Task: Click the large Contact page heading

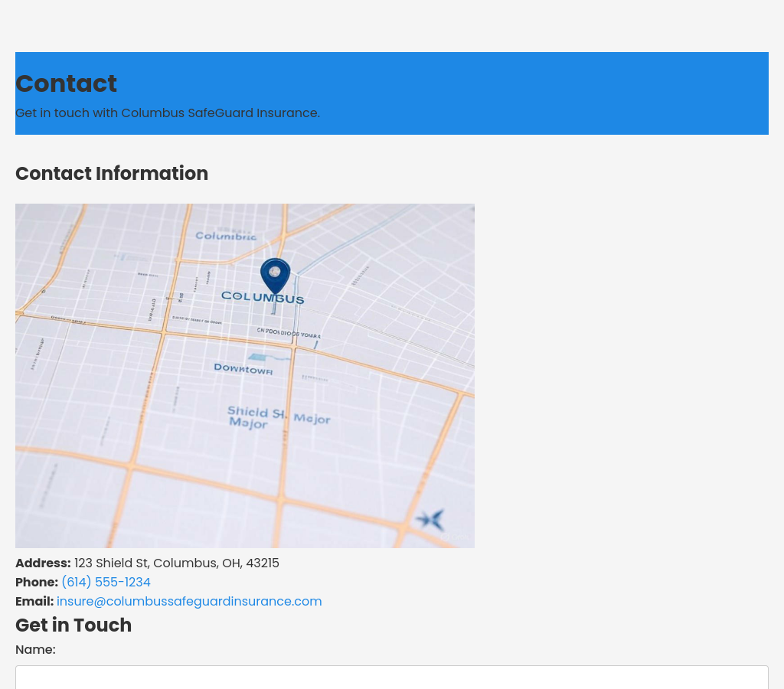Action: point(67,83)
